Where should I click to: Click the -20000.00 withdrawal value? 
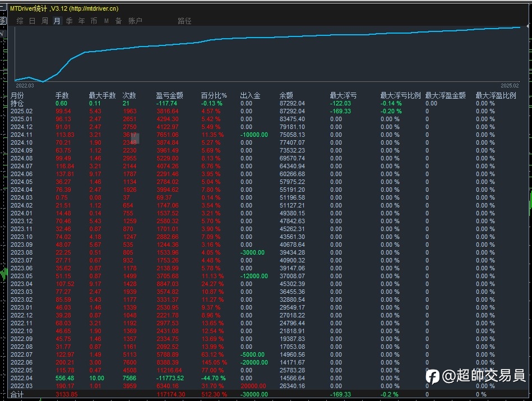click(254, 362)
